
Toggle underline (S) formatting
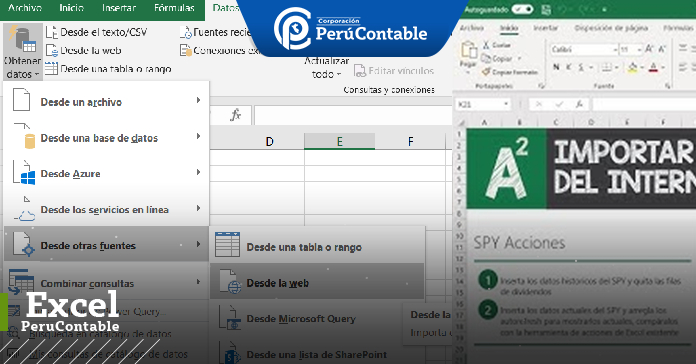[581, 67]
